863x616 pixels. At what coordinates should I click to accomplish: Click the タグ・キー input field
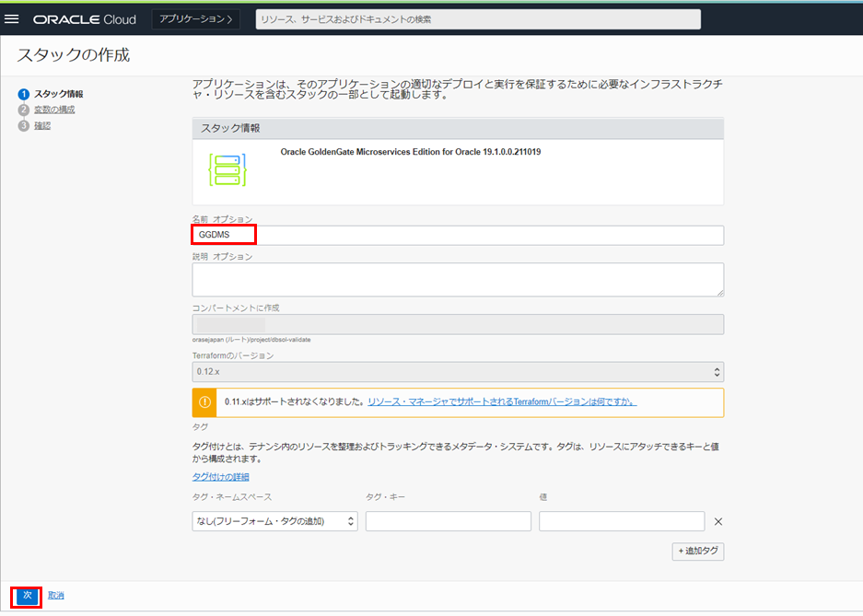click(x=448, y=522)
